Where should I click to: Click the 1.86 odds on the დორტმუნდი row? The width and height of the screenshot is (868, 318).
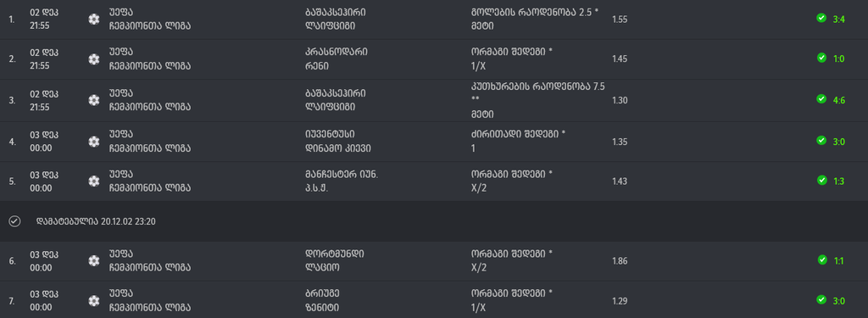point(620,261)
